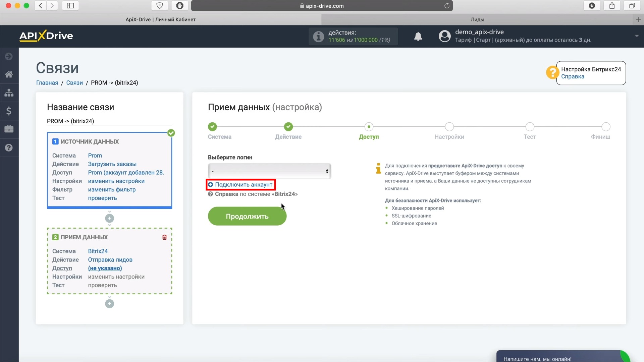644x362 pixels.
Task: Click the Safari address bar apix-drive.com
Action: coord(322,5)
